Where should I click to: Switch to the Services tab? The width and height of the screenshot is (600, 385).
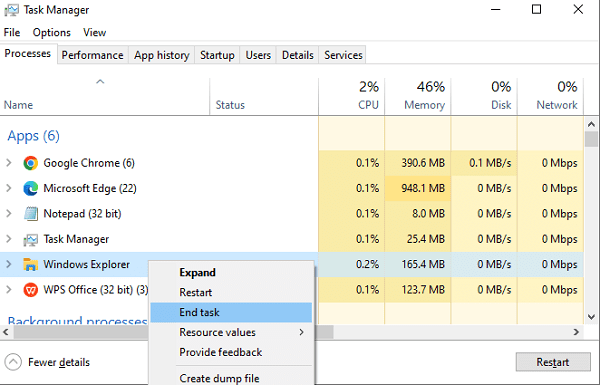(x=343, y=55)
